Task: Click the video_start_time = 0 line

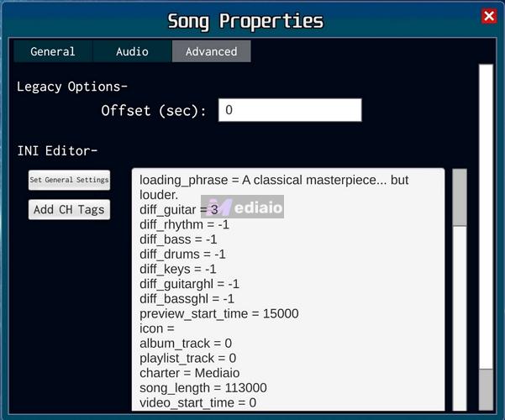Action: (197, 402)
